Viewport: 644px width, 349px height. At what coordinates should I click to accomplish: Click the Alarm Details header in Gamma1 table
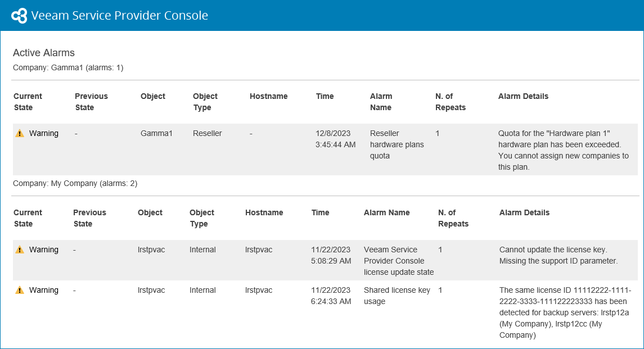(x=523, y=96)
